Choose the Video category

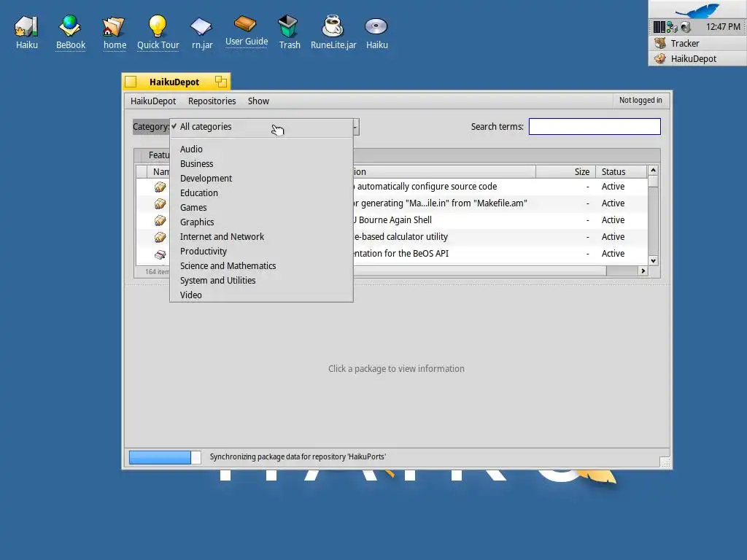click(261, 295)
